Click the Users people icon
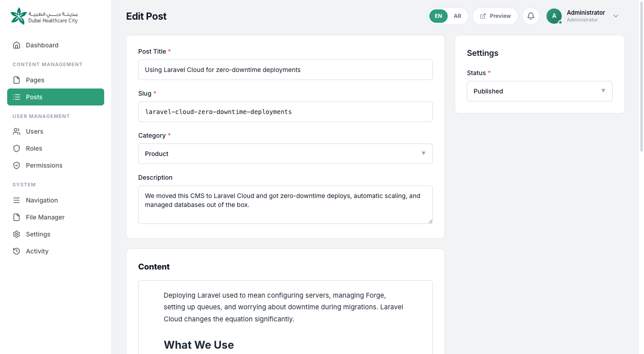 (17, 131)
